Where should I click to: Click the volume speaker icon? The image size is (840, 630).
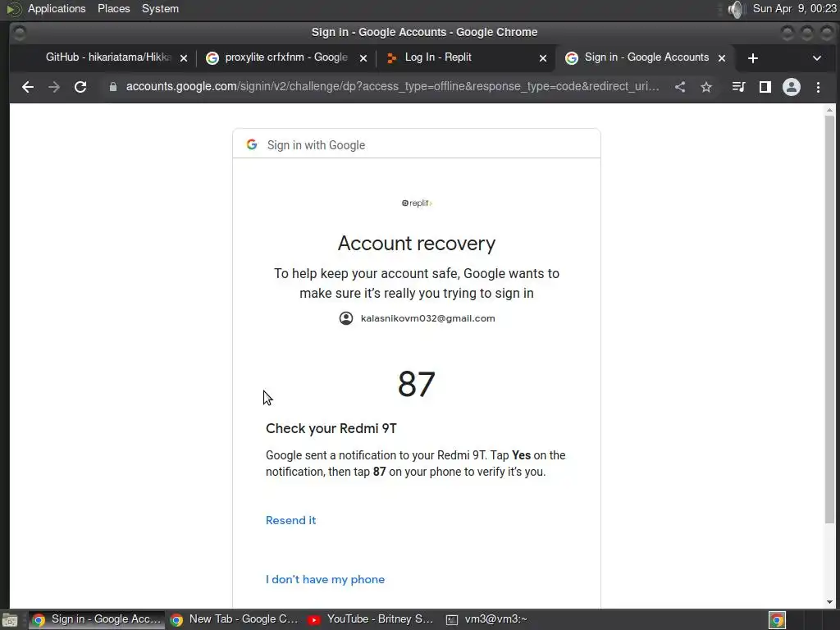(737, 9)
